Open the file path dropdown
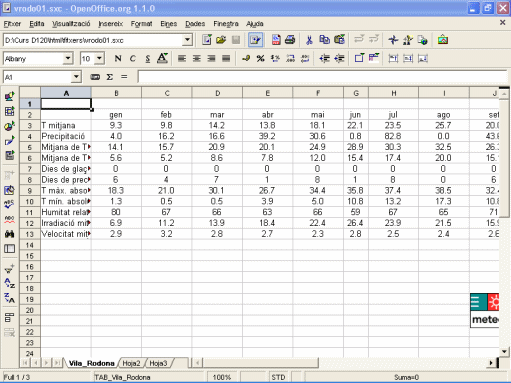 pyautogui.click(x=188, y=40)
